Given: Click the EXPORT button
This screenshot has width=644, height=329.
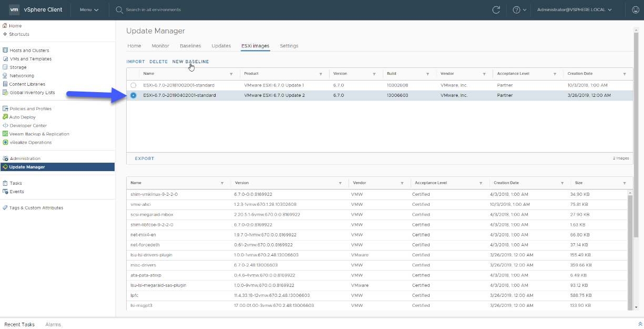Looking at the screenshot, I should click(x=145, y=158).
